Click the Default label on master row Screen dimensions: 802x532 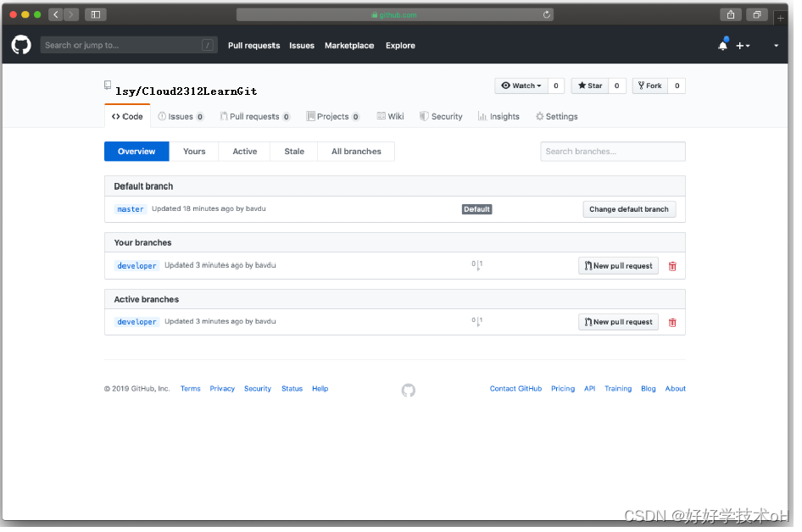point(476,209)
